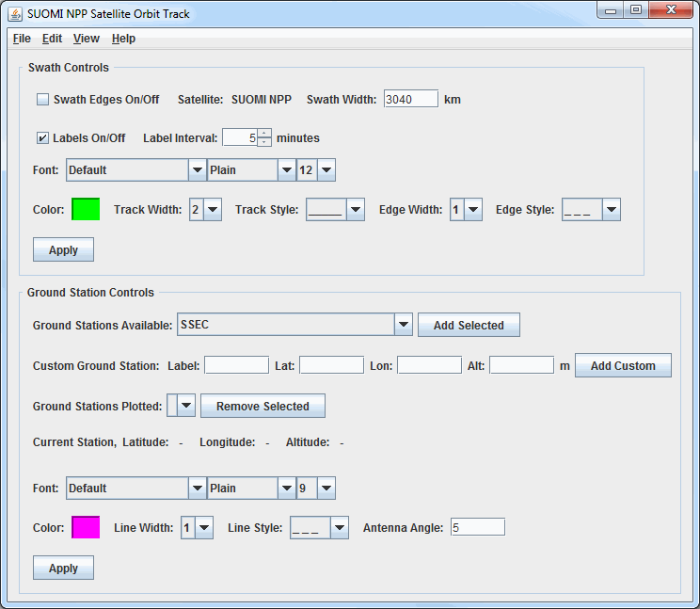Open the Line Style dropdown
This screenshot has height=609, width=700.
[x=319, y=528]
